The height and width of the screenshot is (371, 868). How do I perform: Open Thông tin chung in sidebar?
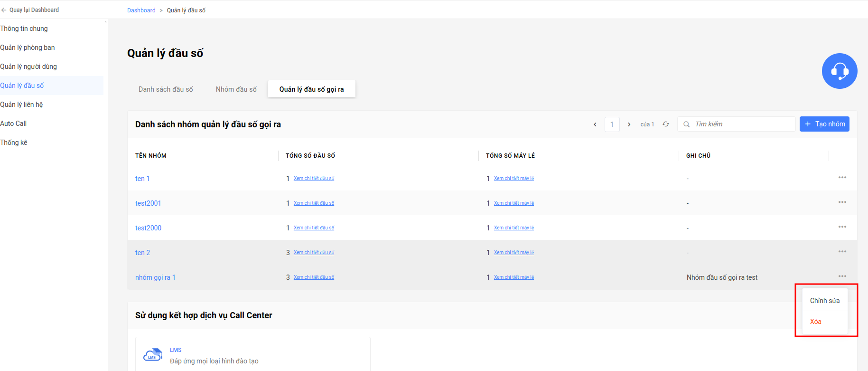24,29
